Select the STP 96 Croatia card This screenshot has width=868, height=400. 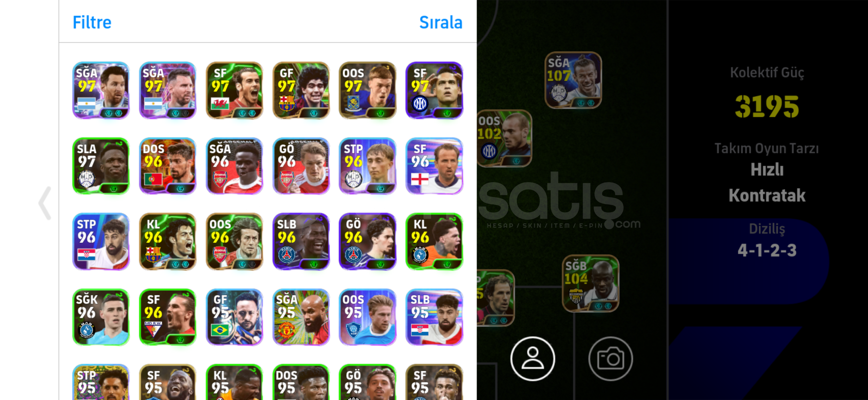[x=101, y=241]
